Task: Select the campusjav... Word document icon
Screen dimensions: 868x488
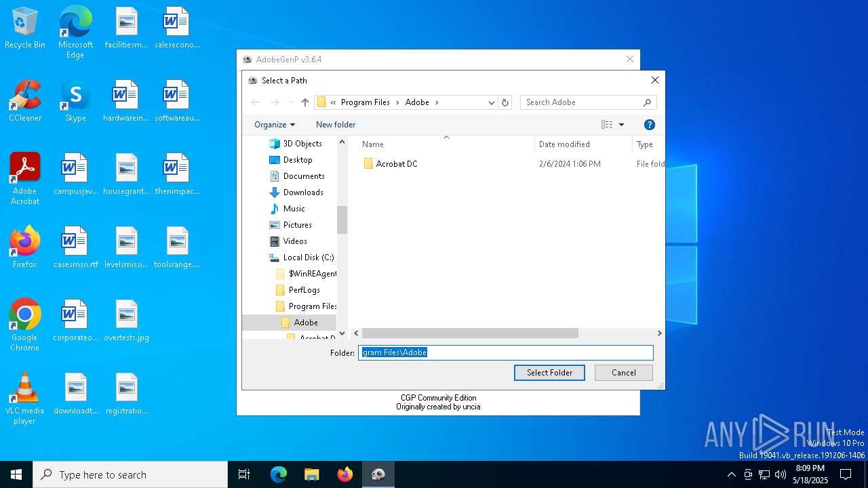Action: point(75,174)
